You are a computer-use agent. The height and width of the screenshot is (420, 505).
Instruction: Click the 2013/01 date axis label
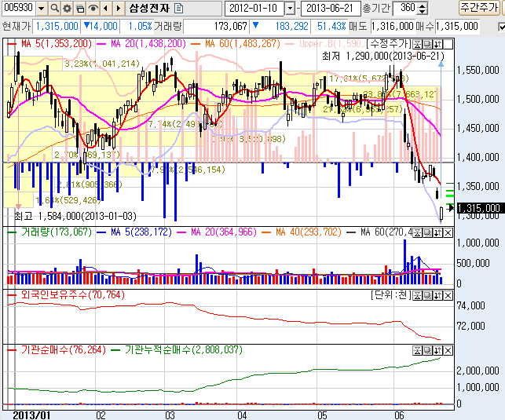pos(31,415)
